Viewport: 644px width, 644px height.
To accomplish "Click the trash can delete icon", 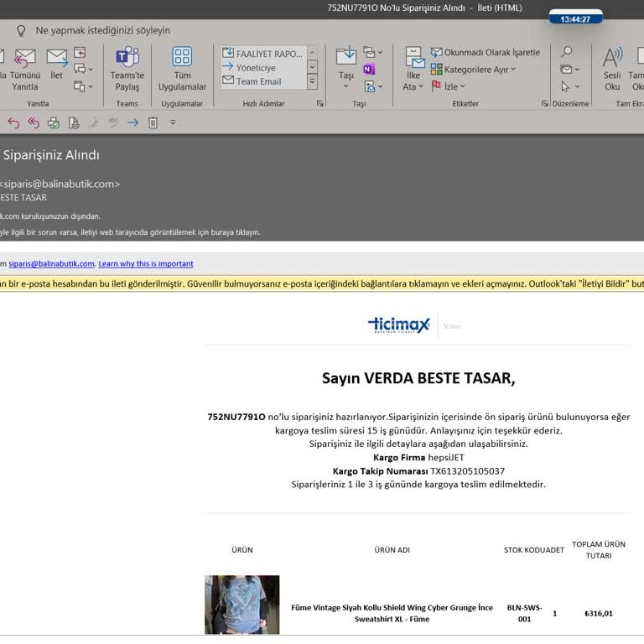I will (153, 122).
